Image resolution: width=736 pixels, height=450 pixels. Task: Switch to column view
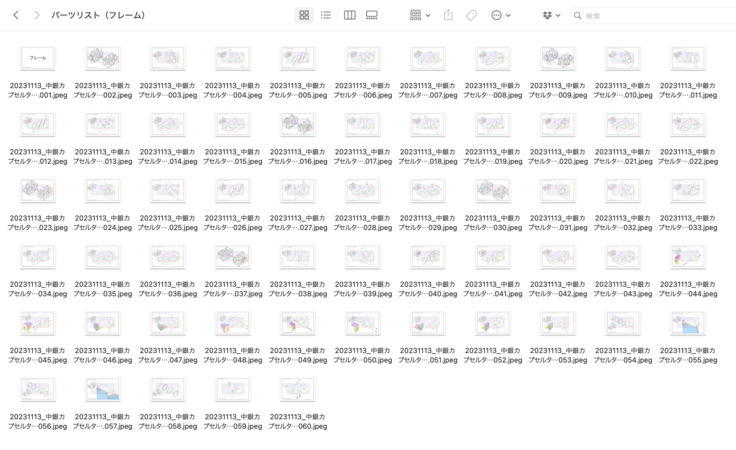[x=349, y=15]
